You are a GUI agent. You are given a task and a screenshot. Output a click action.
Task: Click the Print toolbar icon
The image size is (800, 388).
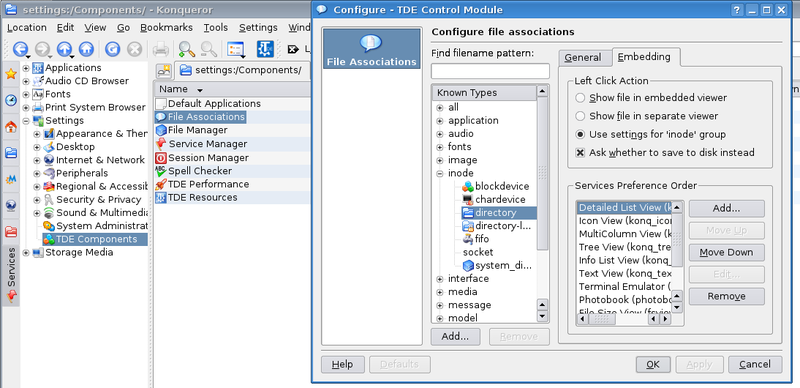[x=161, y=49]
